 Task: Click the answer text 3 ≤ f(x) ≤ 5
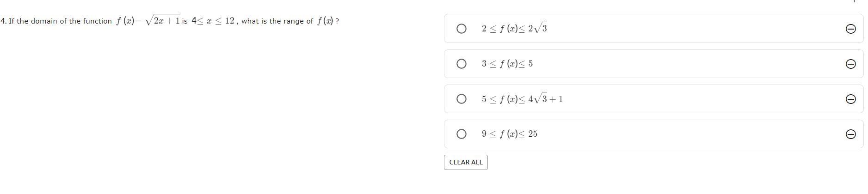coord(507,64)
